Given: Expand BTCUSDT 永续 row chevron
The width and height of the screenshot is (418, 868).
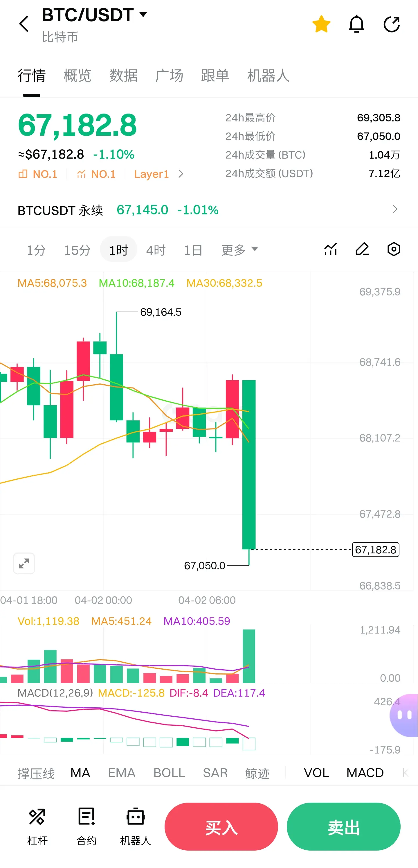Looking at the screenshot, I should tap(395, 209).
